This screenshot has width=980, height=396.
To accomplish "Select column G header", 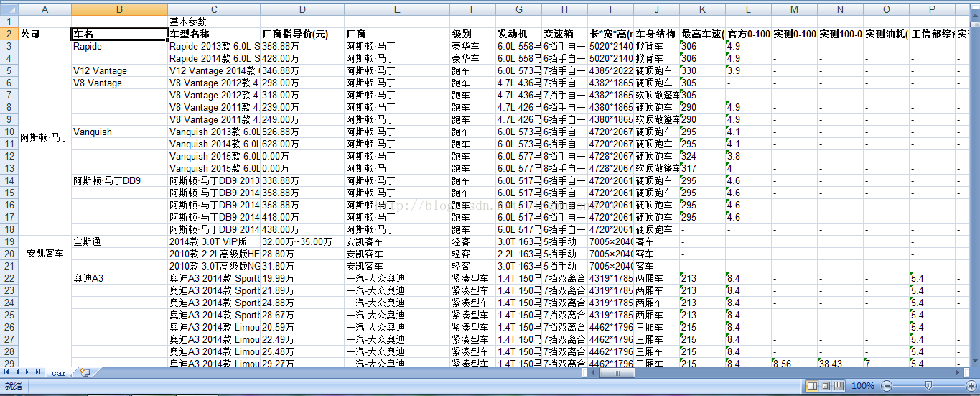I will pos(518,9).
